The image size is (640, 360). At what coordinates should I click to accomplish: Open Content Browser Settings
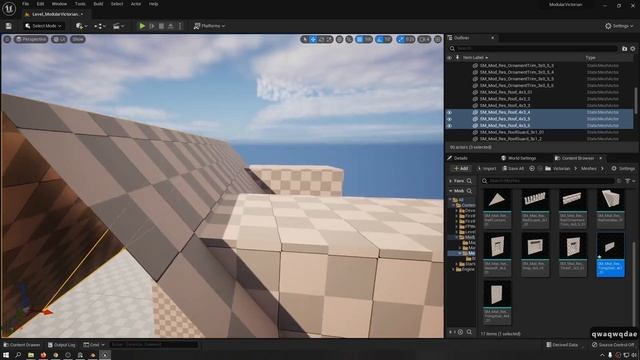(623, 169)
